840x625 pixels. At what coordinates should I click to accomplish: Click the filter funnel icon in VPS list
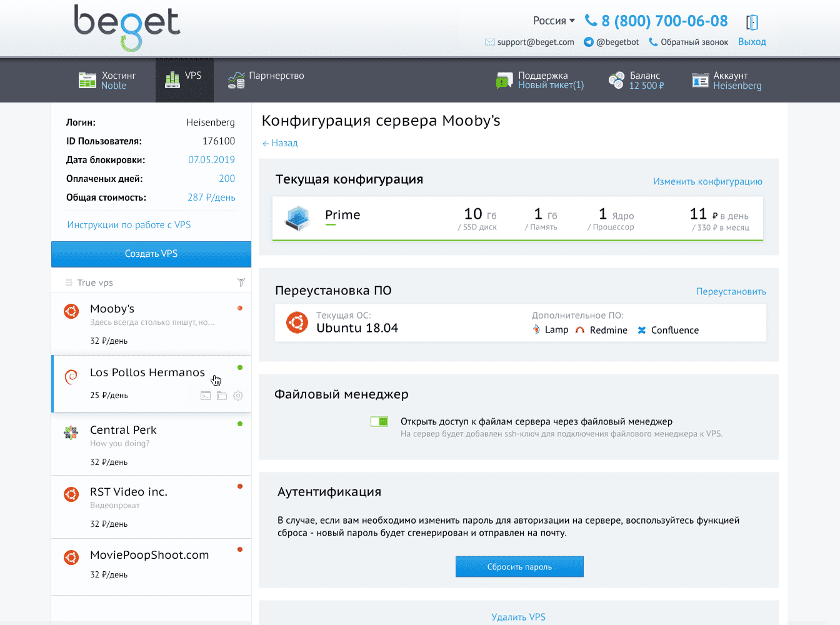pos(241,282)
